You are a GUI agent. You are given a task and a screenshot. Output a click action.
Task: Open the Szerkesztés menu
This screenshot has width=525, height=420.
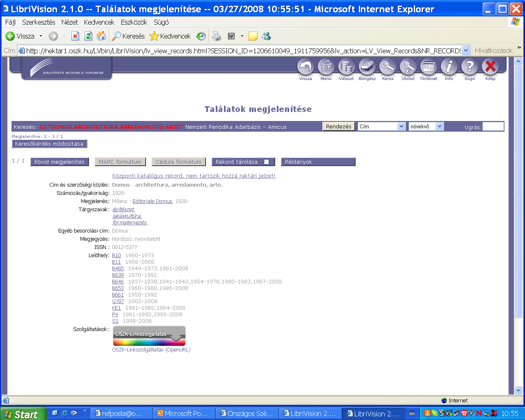[x=39, y=22]
